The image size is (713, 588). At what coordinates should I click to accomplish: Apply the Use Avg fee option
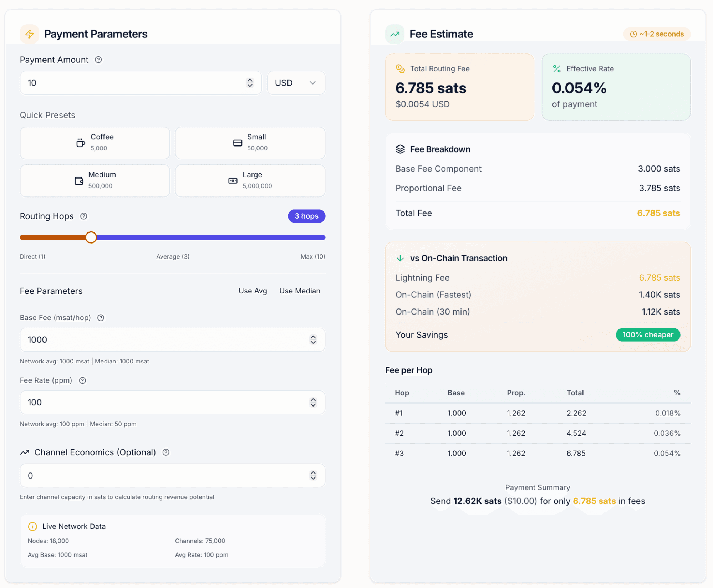(253, 291)
